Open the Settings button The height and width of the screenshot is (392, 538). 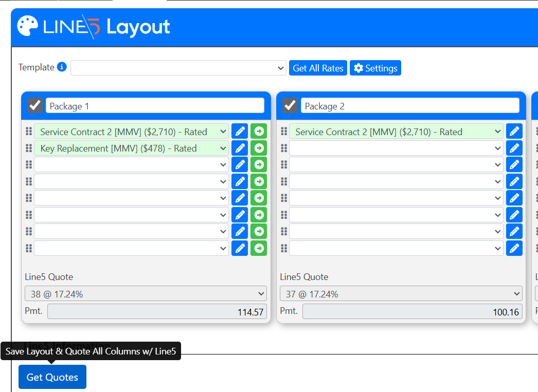coord(375,68)
